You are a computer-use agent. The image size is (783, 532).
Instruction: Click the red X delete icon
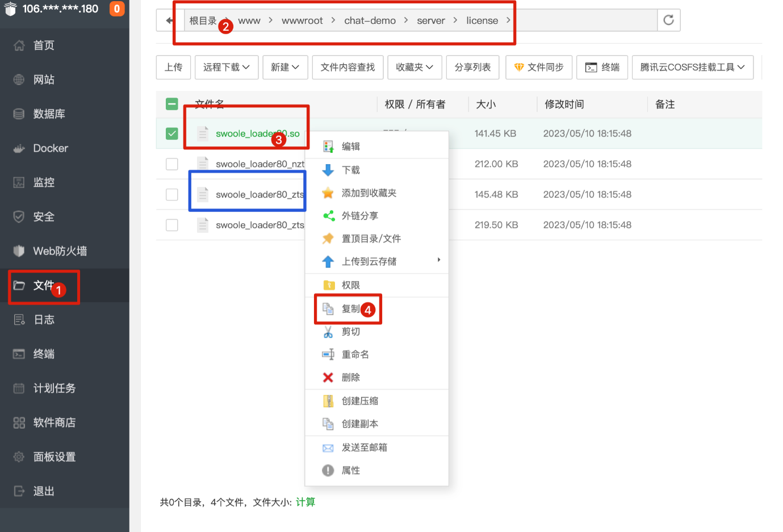(328, 378)
